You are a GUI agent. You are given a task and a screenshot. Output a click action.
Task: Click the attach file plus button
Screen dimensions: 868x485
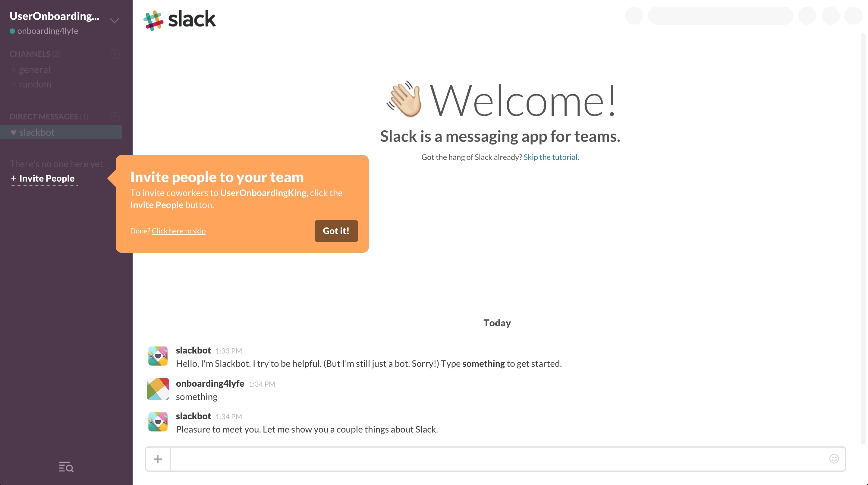click(x=158, y=459)
